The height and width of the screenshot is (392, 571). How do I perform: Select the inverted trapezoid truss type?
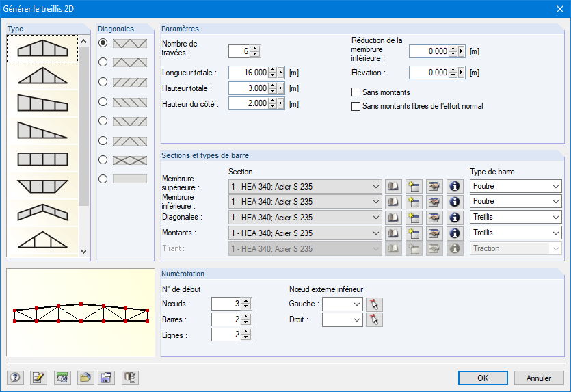point(42,186)
